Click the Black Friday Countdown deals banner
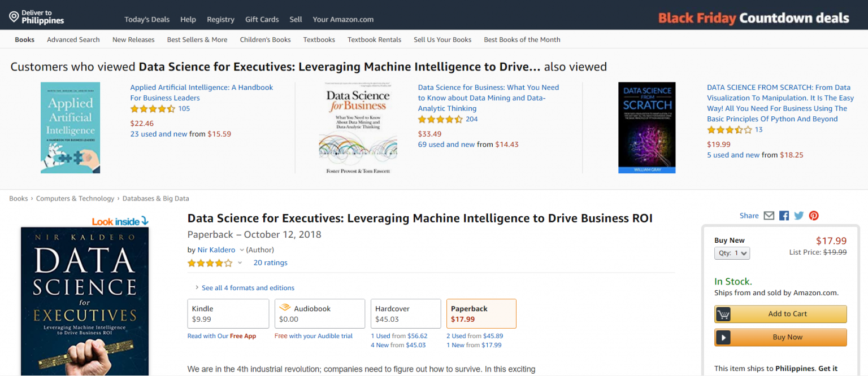This screenshot has width=868, height=376. [753, 18]
